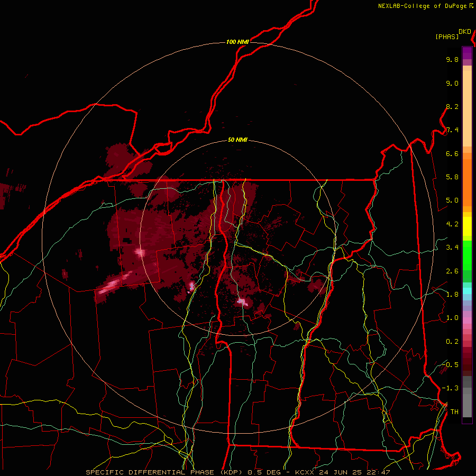This screenshot has width=476, height=476.
Task: Click the 2.6 scale value
Action: tap(452, 271)
